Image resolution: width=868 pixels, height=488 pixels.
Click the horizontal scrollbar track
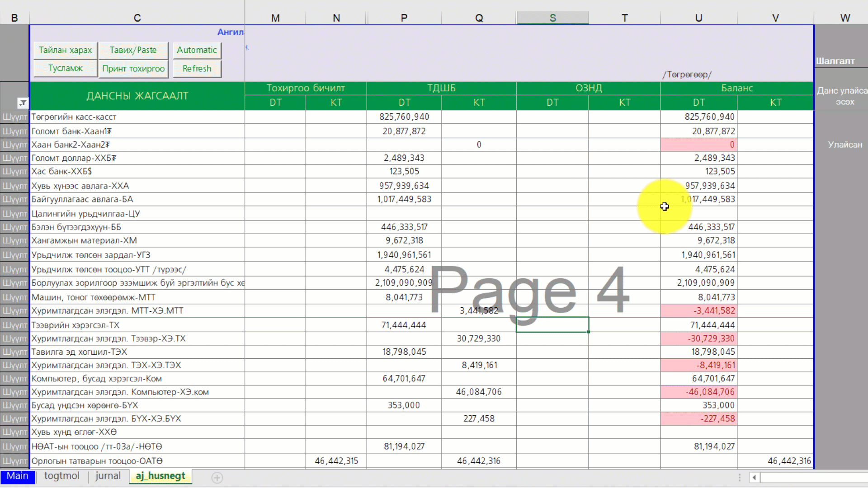814,477
